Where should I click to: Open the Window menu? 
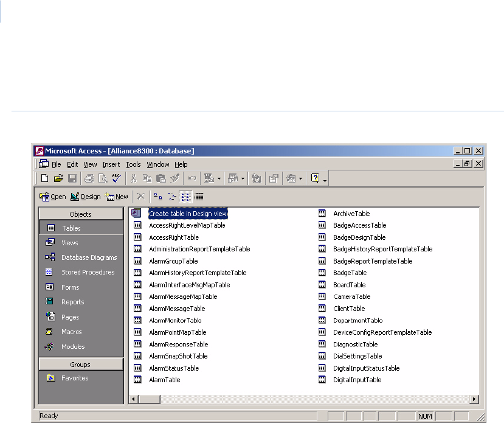coord(158,164)
